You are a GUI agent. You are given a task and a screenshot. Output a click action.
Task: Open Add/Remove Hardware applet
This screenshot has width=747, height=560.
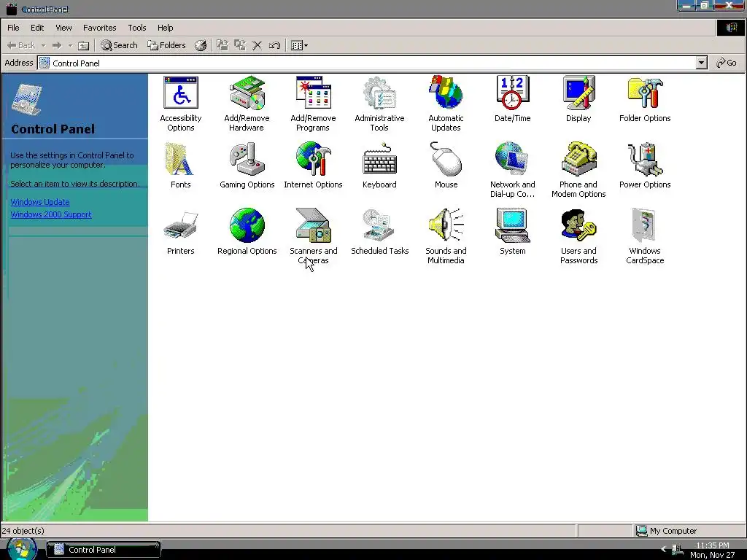click(247, 93)
